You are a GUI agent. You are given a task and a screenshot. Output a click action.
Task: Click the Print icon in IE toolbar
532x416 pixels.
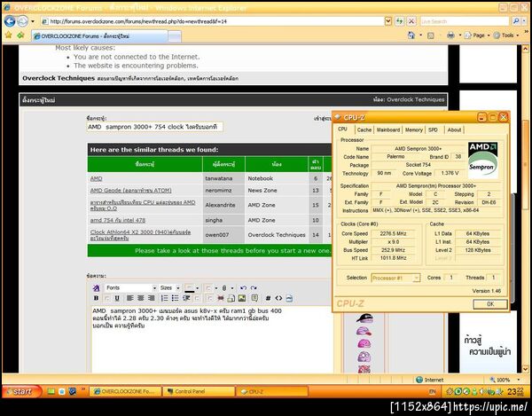450,35
